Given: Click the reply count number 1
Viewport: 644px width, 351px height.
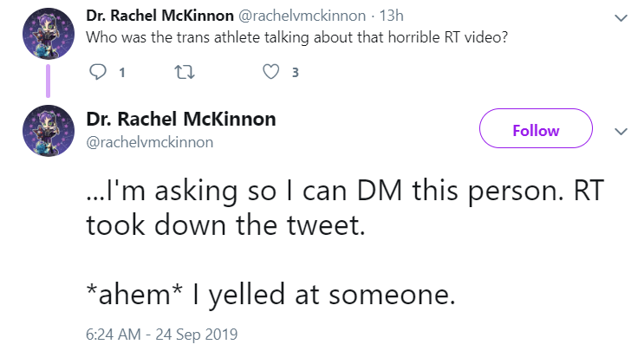Looking at the screenshot, I should coord(122,73).
